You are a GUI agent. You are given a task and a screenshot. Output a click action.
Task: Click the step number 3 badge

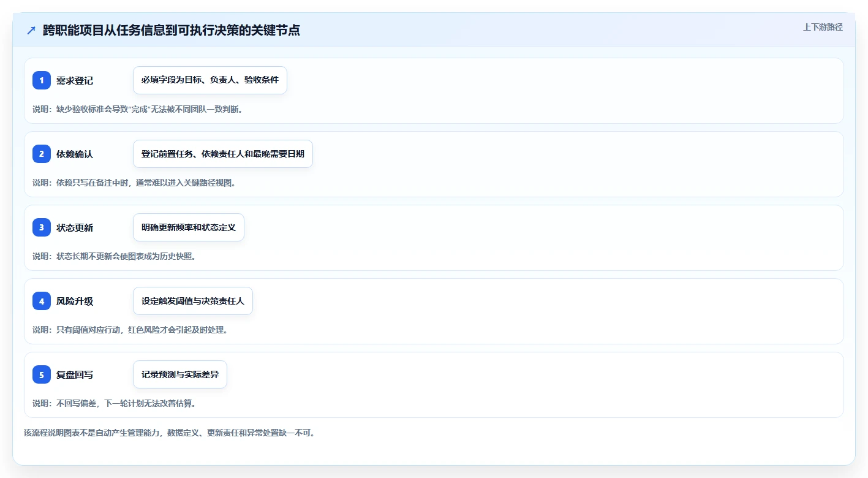pos(42,227)
